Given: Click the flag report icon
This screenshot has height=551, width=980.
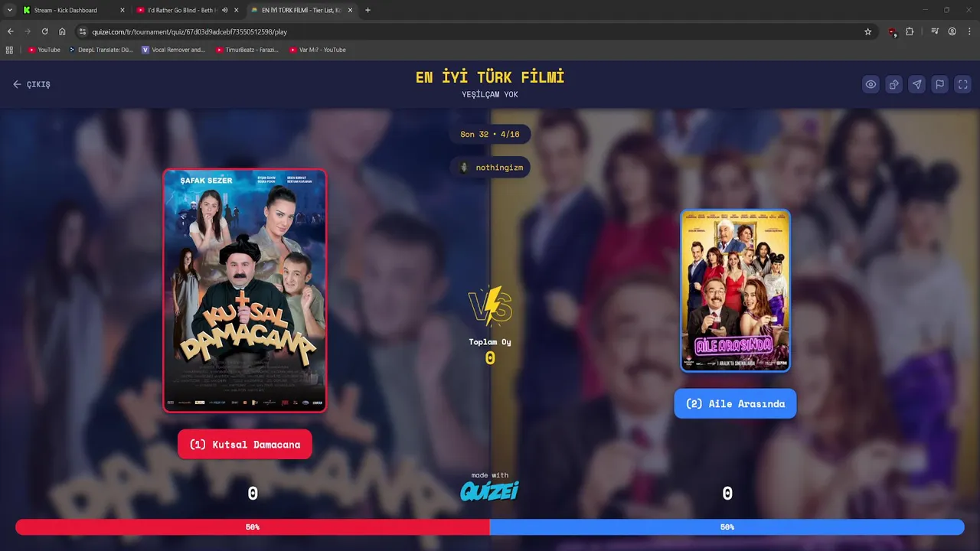Looking at the screenshot, I should tap(939, 84).
